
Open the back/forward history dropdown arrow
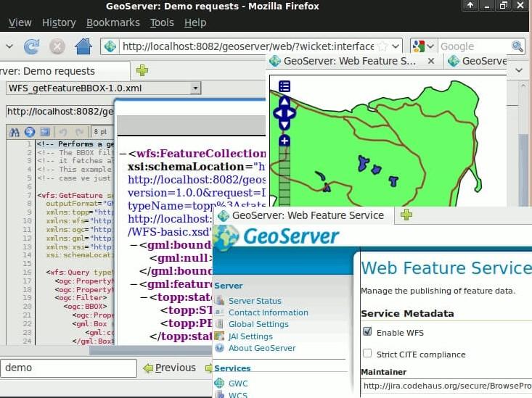pyautogui.click(x=9, y=46)
